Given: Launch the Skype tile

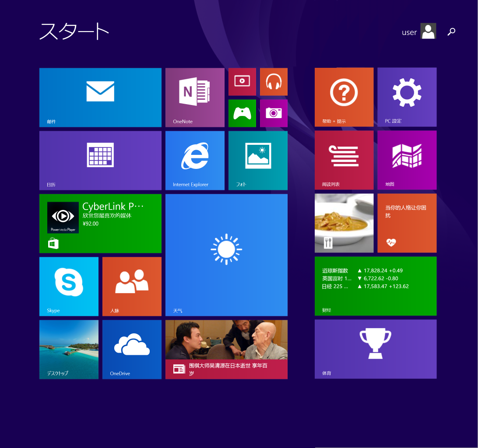Looking at the screenshot, I should [x=69, y=287].
